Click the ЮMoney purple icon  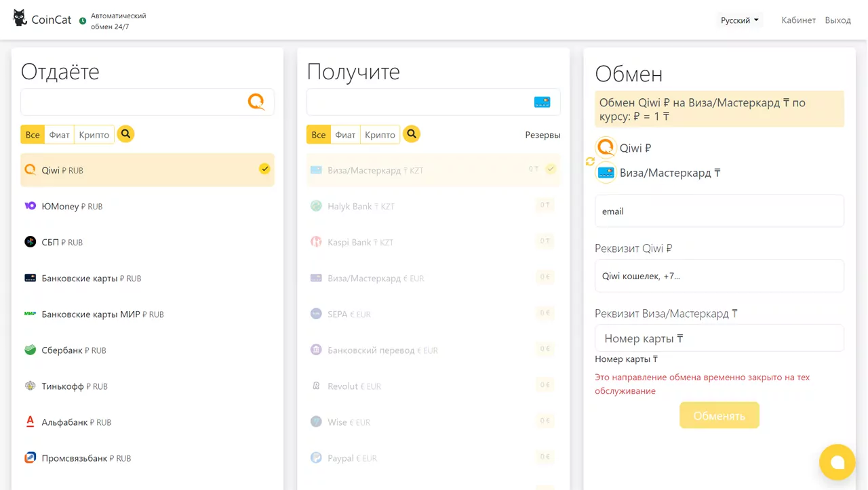click(30, 206)
